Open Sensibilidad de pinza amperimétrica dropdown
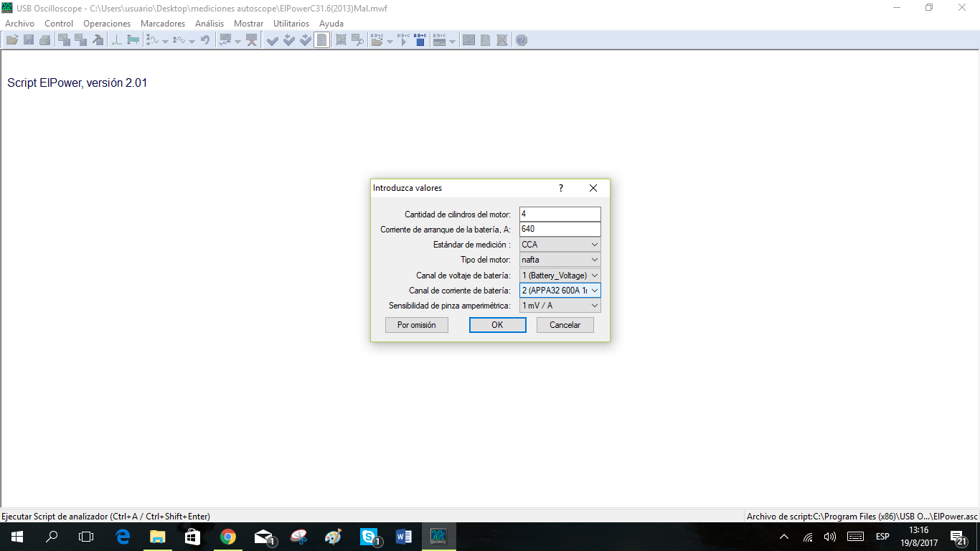 (560, 306)
